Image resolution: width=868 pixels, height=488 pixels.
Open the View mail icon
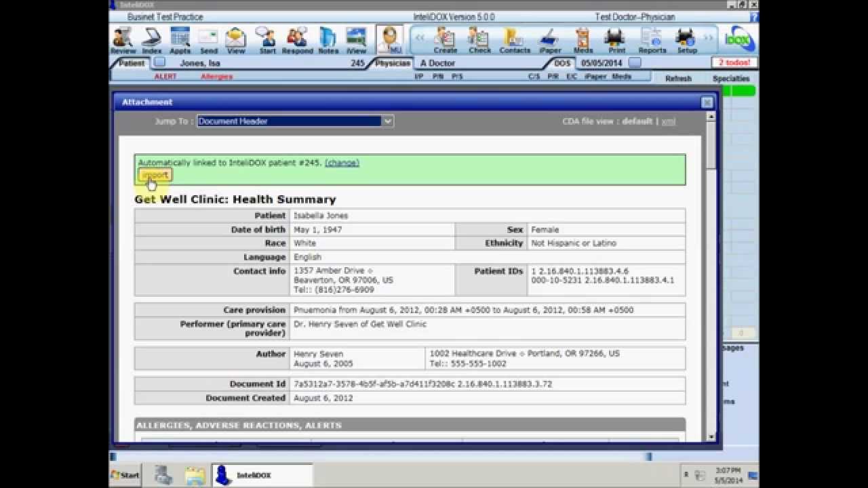(x=236, y=40)
